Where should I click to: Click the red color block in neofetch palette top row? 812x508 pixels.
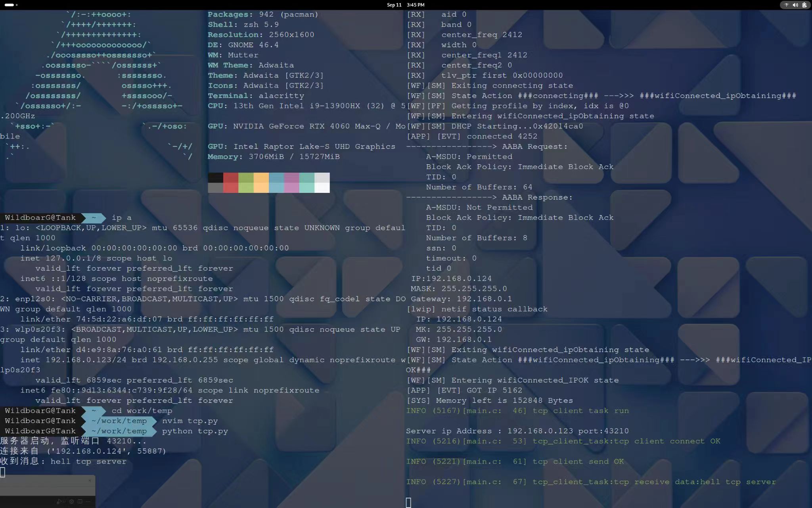(x=231, y=177)
